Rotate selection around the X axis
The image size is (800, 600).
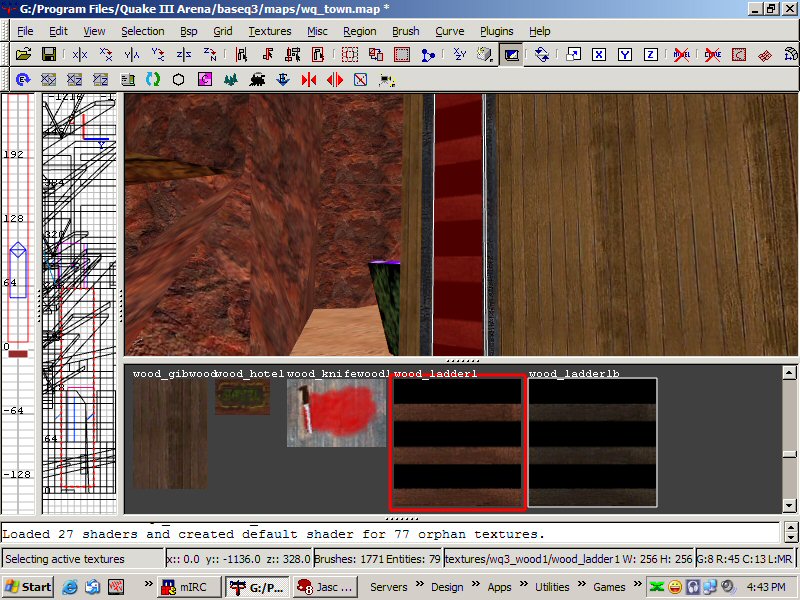pos(106,54)
